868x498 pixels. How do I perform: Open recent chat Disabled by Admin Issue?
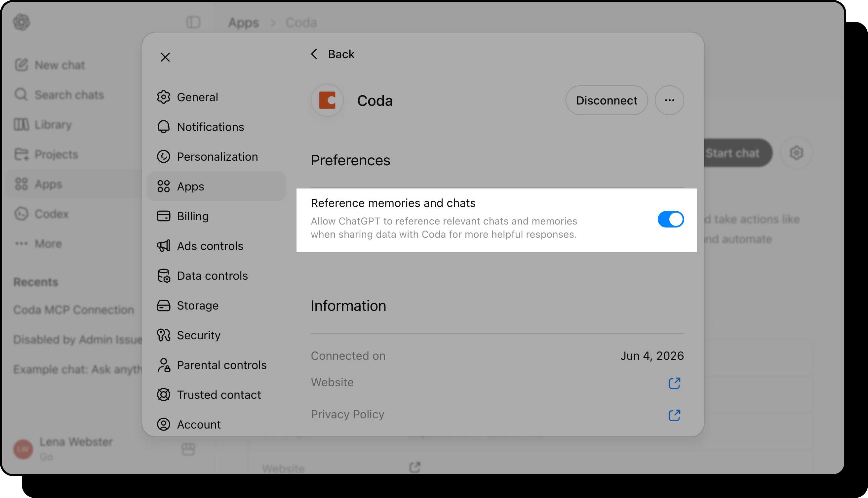pyautogui.click(x=78, y=339)
